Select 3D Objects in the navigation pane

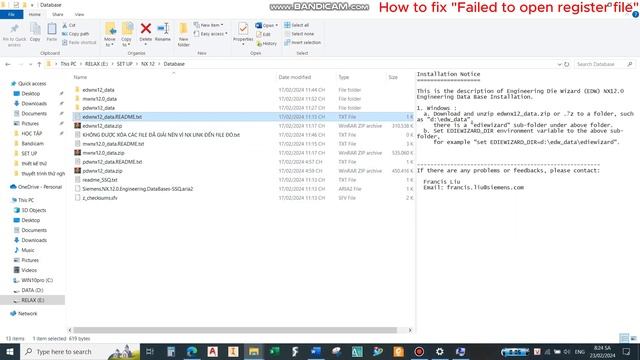point(33,210)
